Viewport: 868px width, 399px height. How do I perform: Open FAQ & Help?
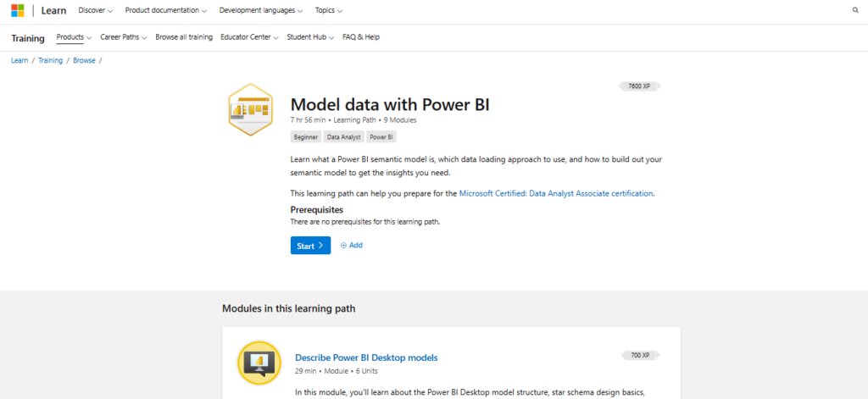pos(361,37)
